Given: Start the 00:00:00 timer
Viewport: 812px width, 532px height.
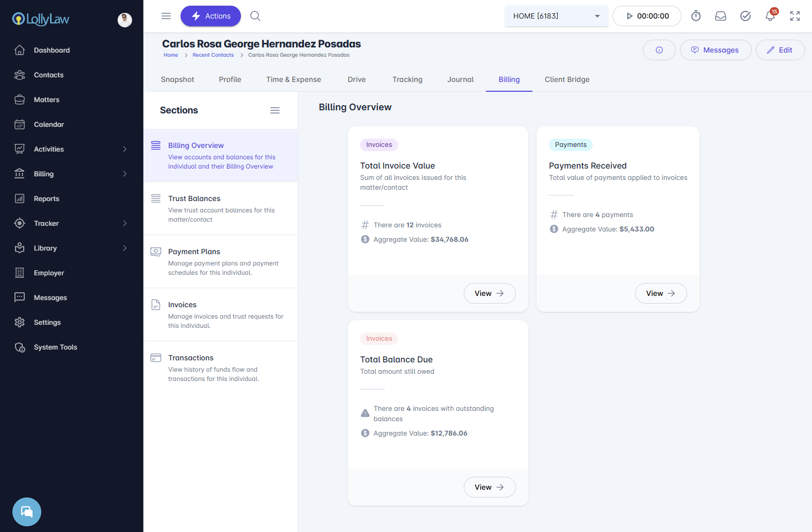Looking at the screenshot, I should click(647, 16).
